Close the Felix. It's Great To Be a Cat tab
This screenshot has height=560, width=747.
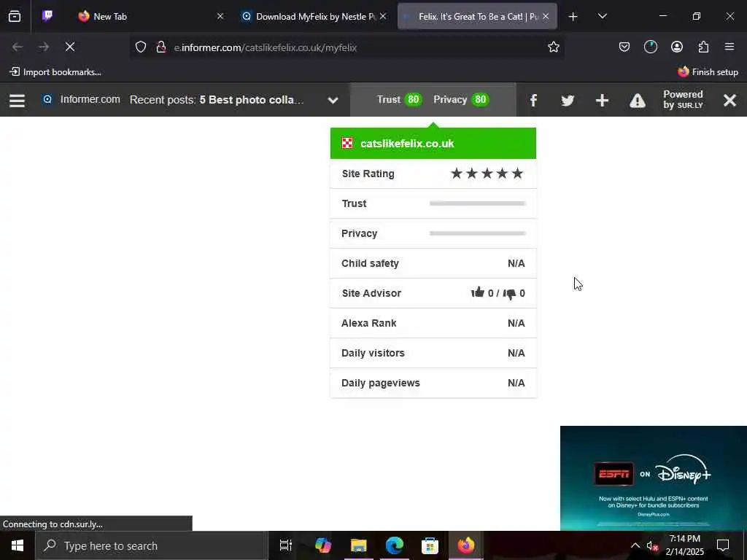[546, 16]
